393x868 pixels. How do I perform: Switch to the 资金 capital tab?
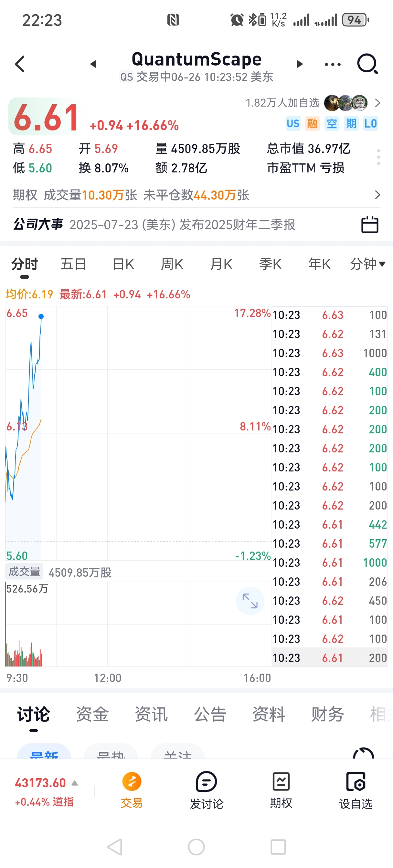click(x=92, y=714)
